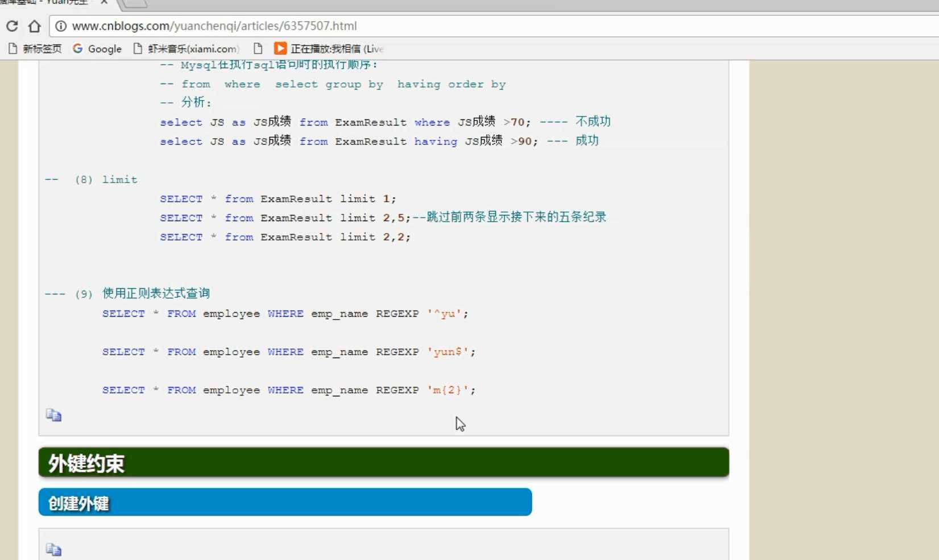Open the 虾米音乐 xiami.com bookmark

click(186, 49)
